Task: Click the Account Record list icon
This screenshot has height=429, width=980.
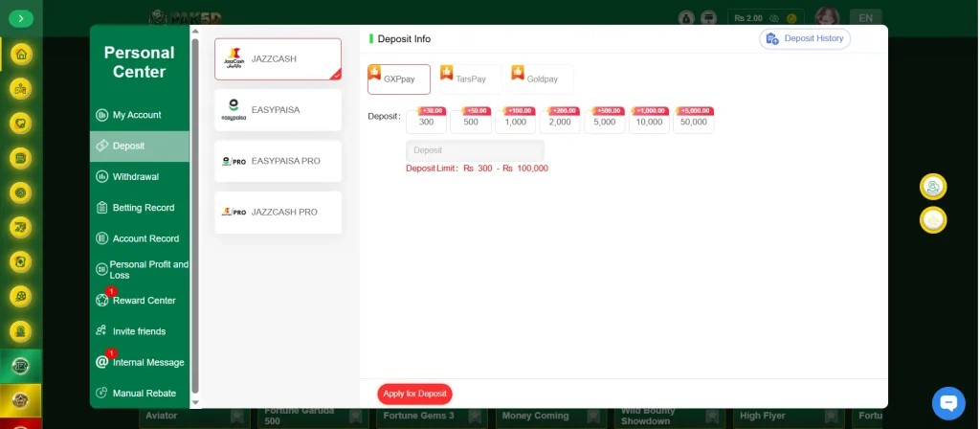Action: pos(101,238)
